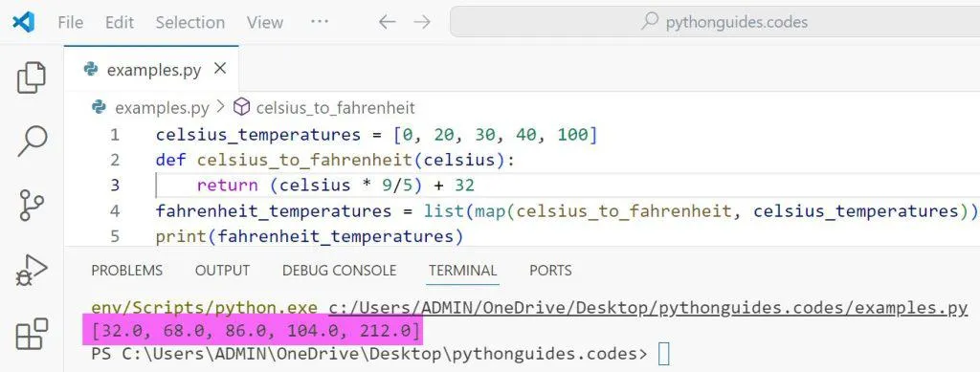Go forward with the right arrow

point(422,22)
